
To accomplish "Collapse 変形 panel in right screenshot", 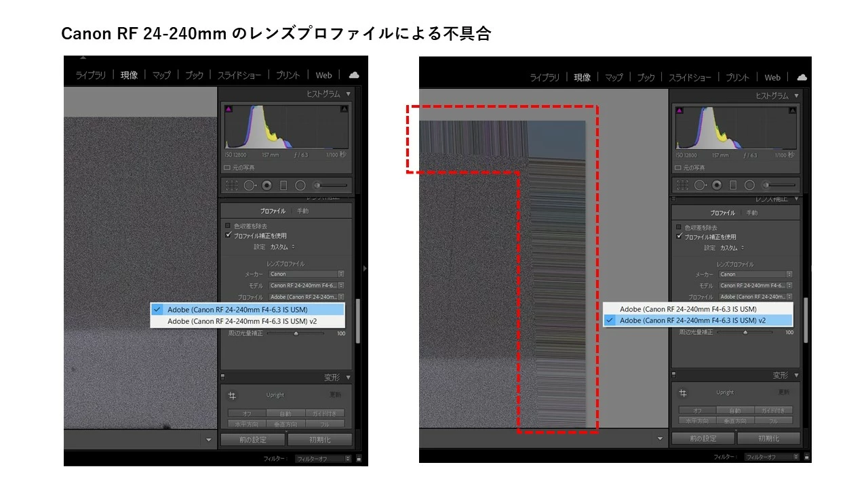I will pyautogui.click(x=796, y=375).
